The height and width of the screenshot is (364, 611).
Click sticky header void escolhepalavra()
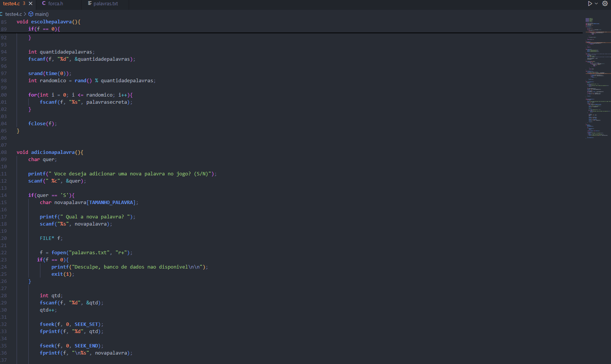point(48,22)
